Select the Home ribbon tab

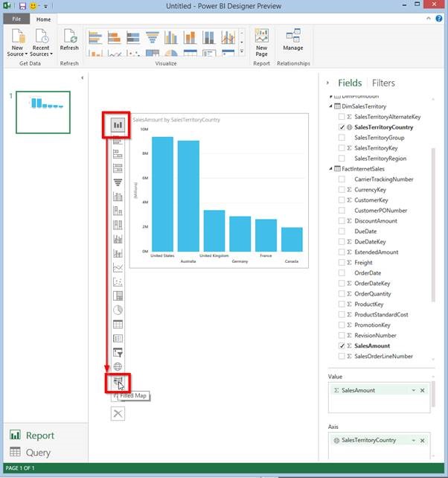click(44, 19)
